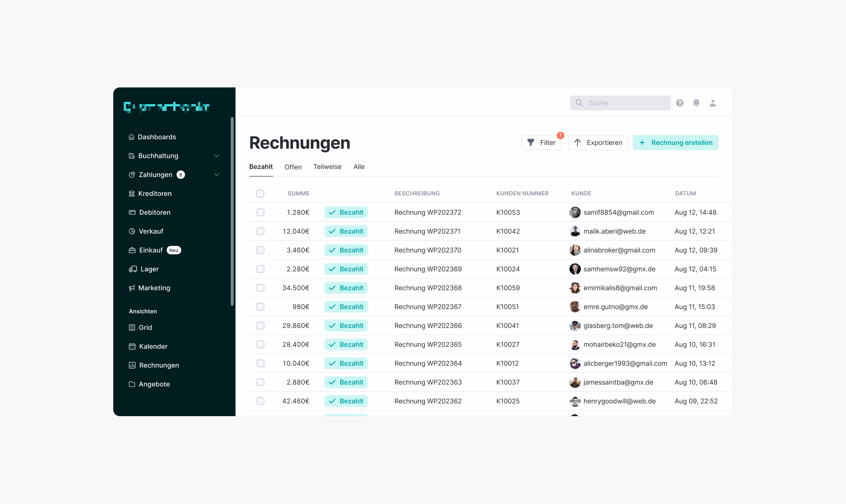846x504 pixels.
Task: Click the grueneklar logo in the sidebar
Action: click(x=166, y=107)
